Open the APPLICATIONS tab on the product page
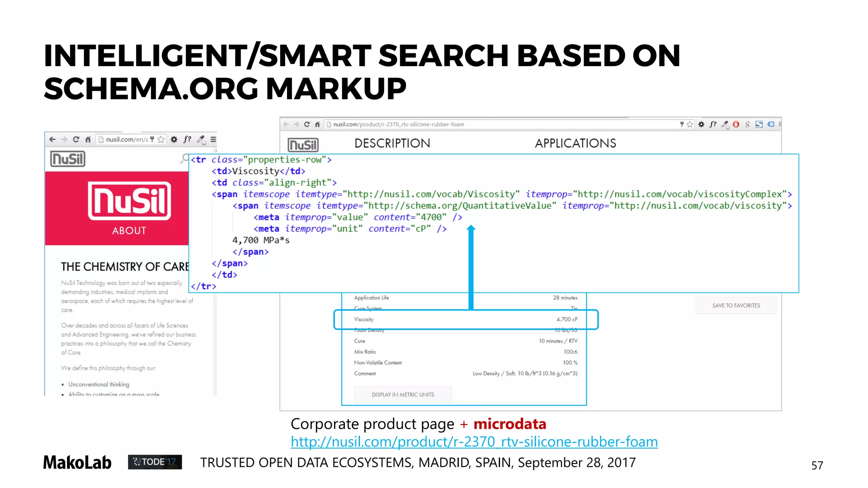 [x=575, y=143]
